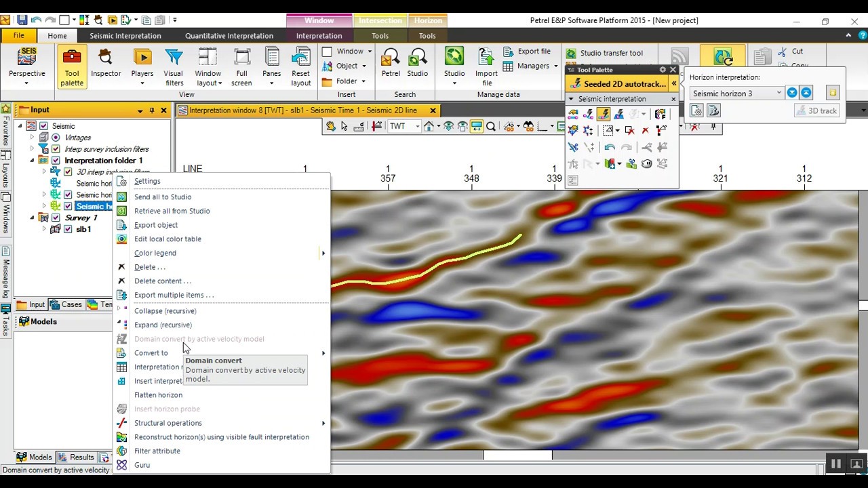Screen dimensions: 868x488
Task: Collapse the Seeded 2D autotrack flyout chevron
Action: point(673,83)
